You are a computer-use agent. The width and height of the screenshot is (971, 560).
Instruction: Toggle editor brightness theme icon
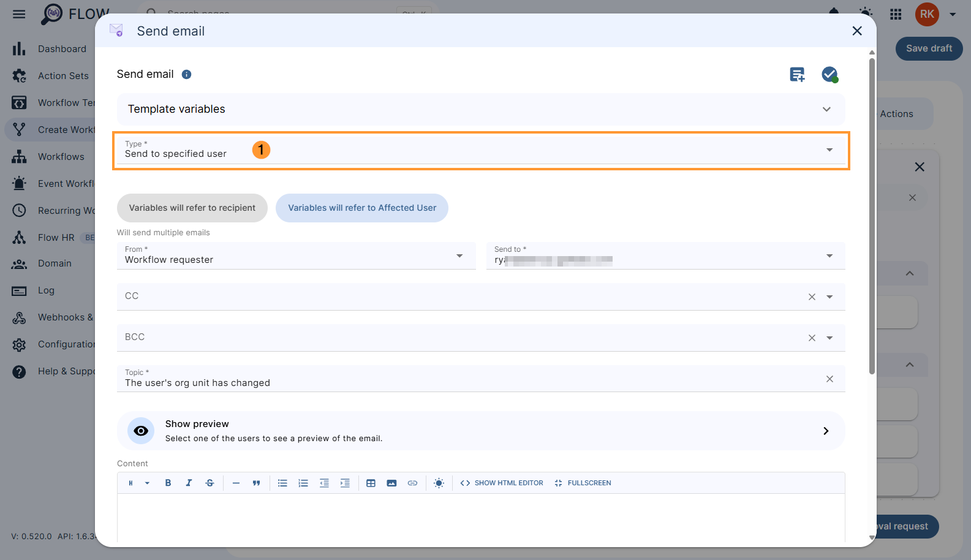pyautogui.click(x=439, y=483)
